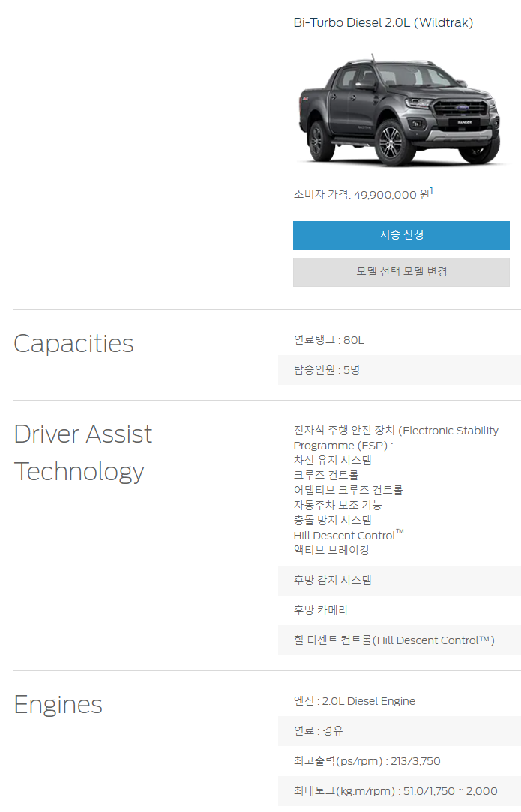Click the 후방 감지 시스템 row

399,581
